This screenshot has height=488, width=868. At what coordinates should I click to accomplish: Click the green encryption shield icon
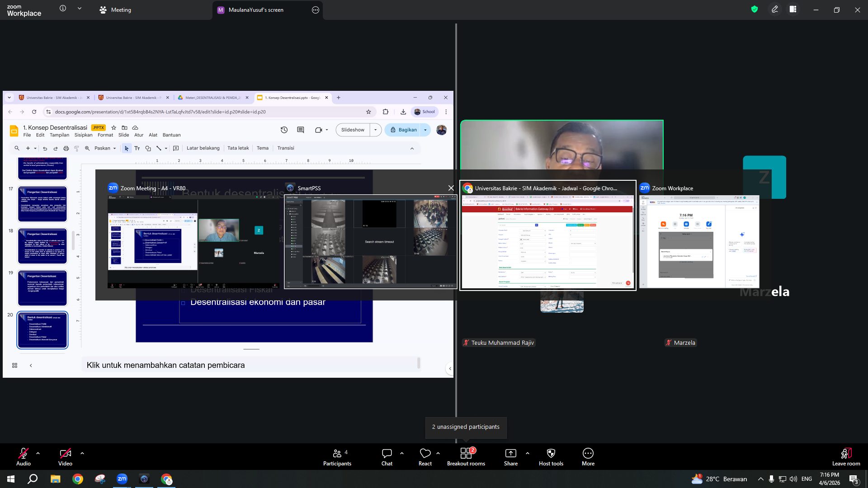click(755, 9)
